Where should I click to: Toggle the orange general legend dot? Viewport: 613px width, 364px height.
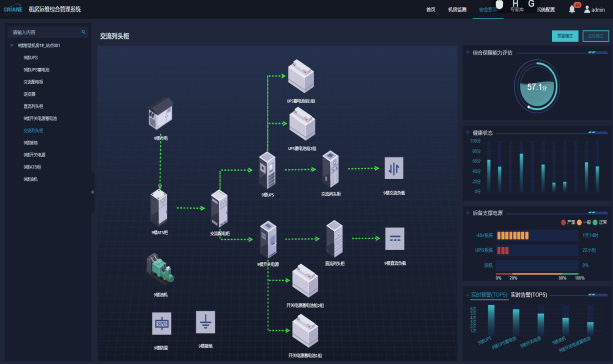[579, 222]
